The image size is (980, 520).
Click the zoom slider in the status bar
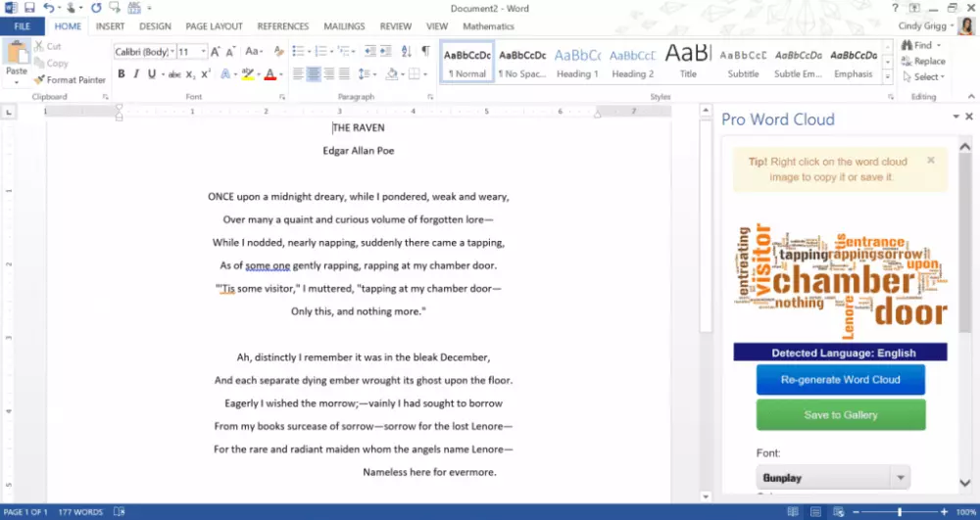[899, 512]
